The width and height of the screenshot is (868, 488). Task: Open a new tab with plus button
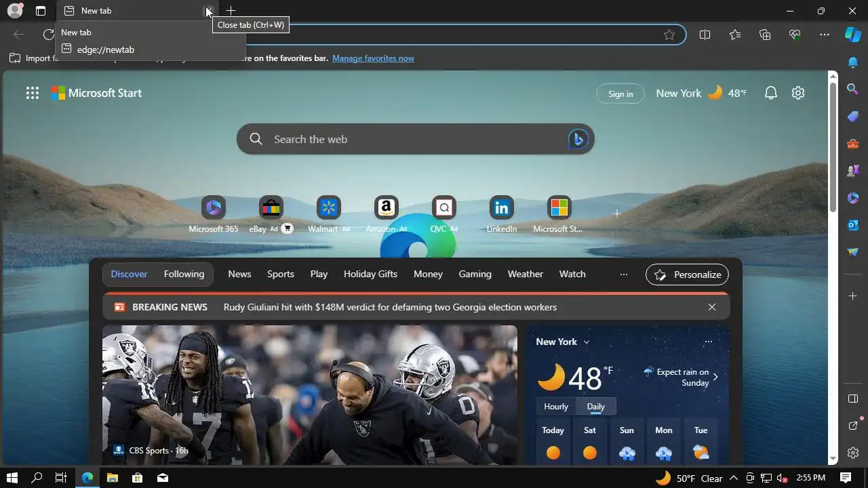click(231, 11)
